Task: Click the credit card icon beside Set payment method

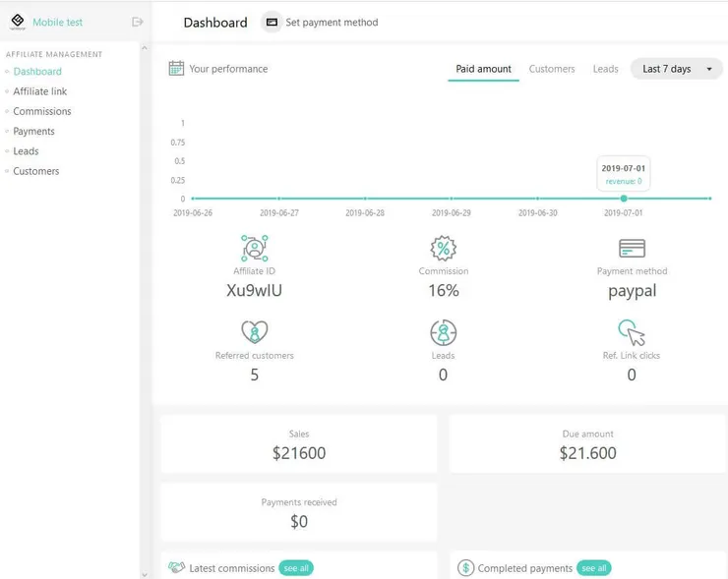Action: pyautogui.click(x=272, y=23)
